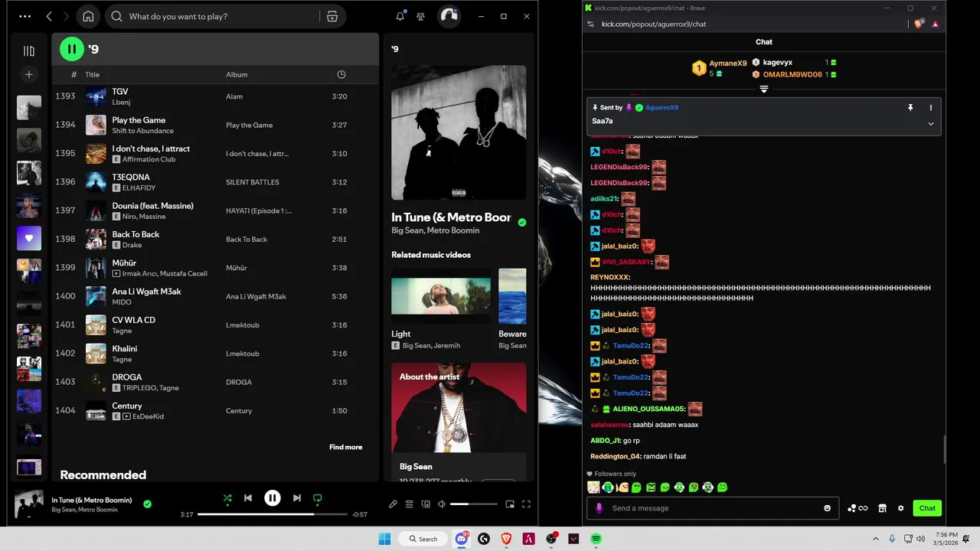
Task: Sort playlist by the # column header
Action: [73, 74]
